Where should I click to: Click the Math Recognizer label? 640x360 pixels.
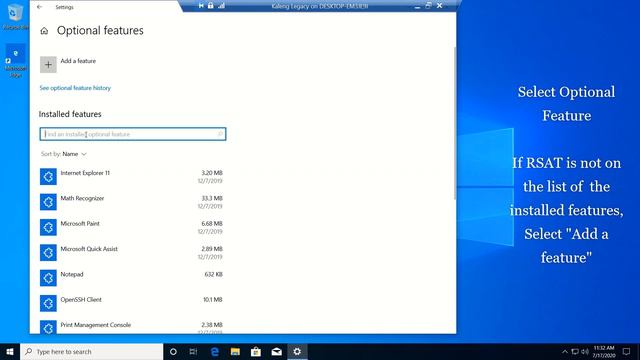pyautogui.click(x=82, y=198)
